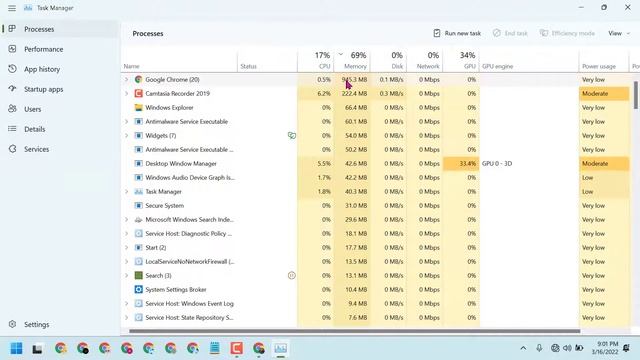Open the clock showing 9:01 PM
Image resolution: width=640 pixels, height=360 pixels.
click(x=605, y=348)
